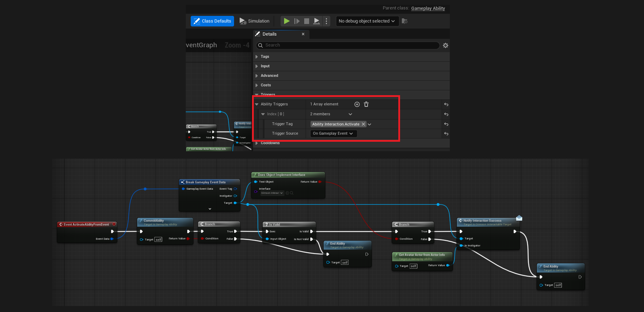The width and height of the screenshot is (644, 312).
Task: Expand the Tags category
Action: pos(257,57)
